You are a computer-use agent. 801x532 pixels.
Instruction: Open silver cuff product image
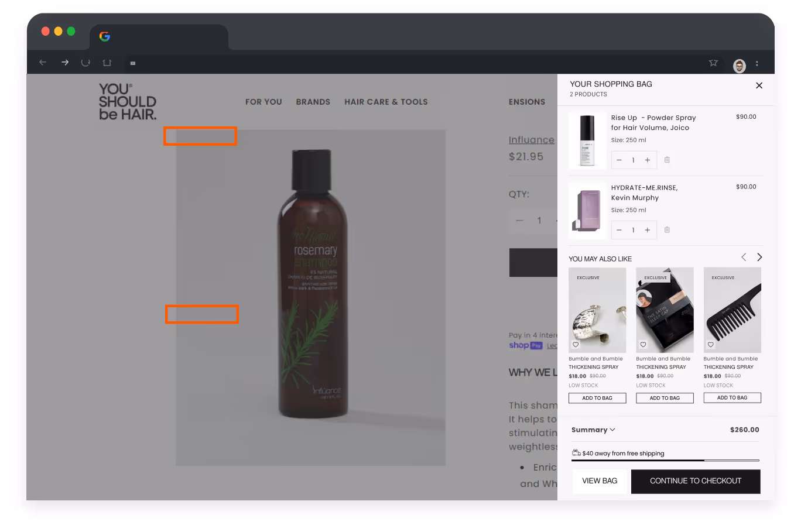597,310
